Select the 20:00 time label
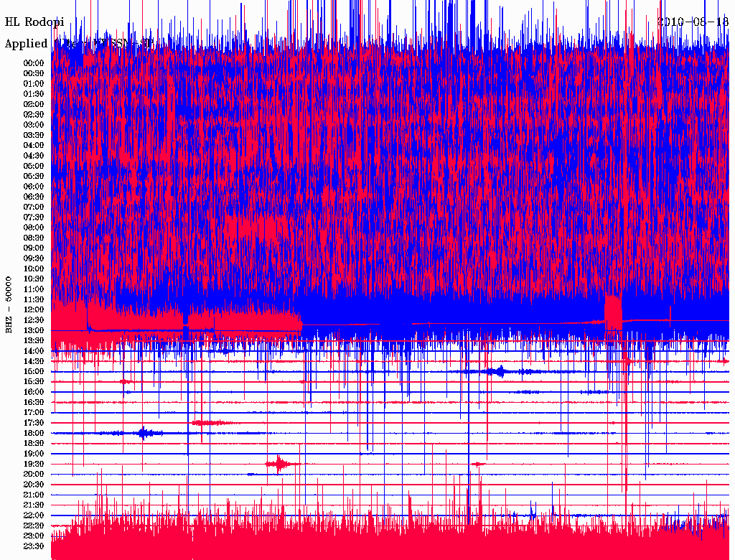This screenshot has width=735, height=560. pyautogui.click(x=33, y=475)
